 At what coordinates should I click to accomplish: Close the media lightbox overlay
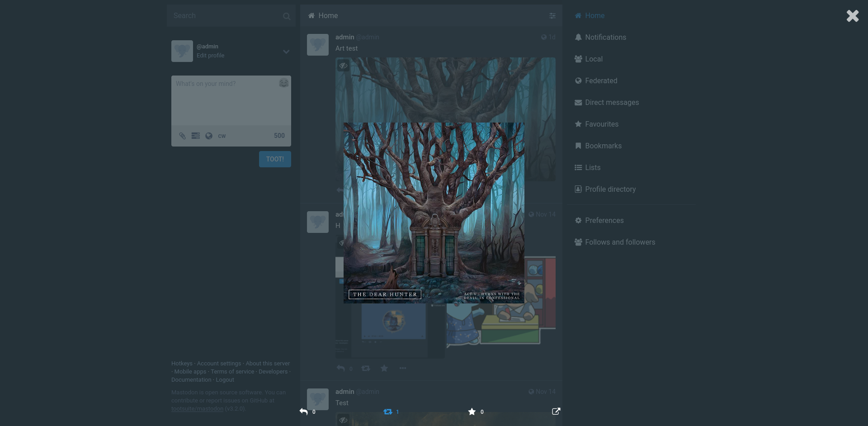point(853,16)
